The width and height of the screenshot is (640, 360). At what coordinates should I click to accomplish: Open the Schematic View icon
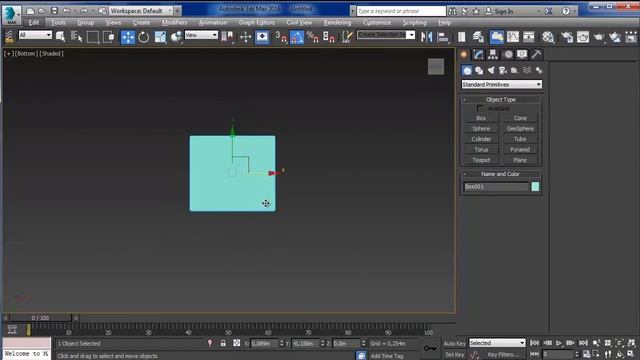[529, 37]
